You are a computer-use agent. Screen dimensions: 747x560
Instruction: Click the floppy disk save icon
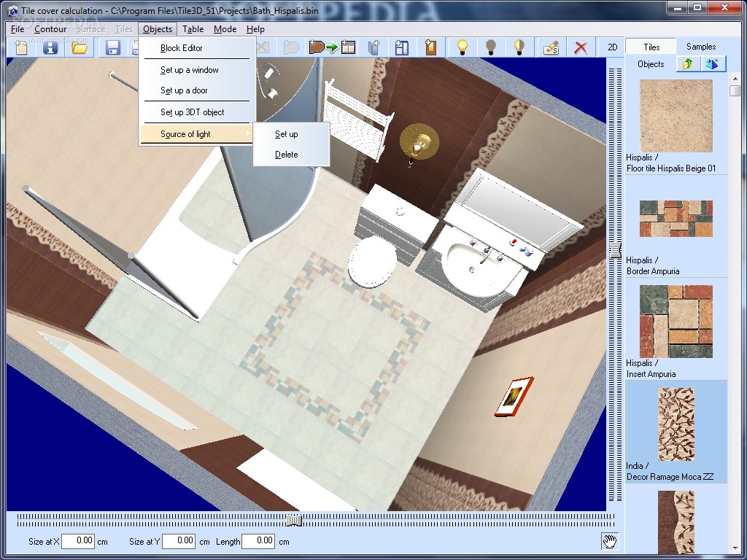[x=113, y=47]
